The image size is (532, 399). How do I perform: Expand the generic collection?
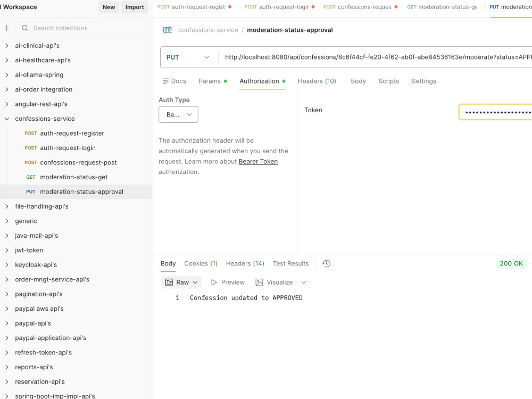(x=7, y=221)
